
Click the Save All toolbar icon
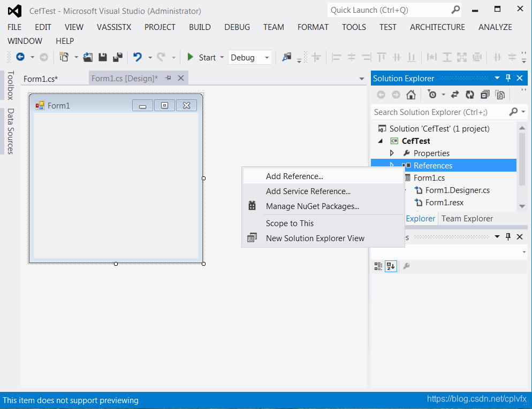(x=116, y=57)
